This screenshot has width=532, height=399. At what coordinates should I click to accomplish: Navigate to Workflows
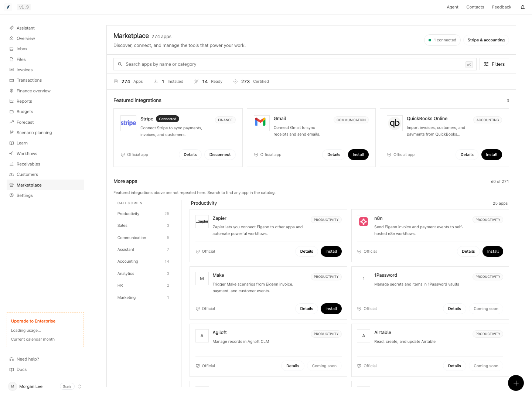45,154
